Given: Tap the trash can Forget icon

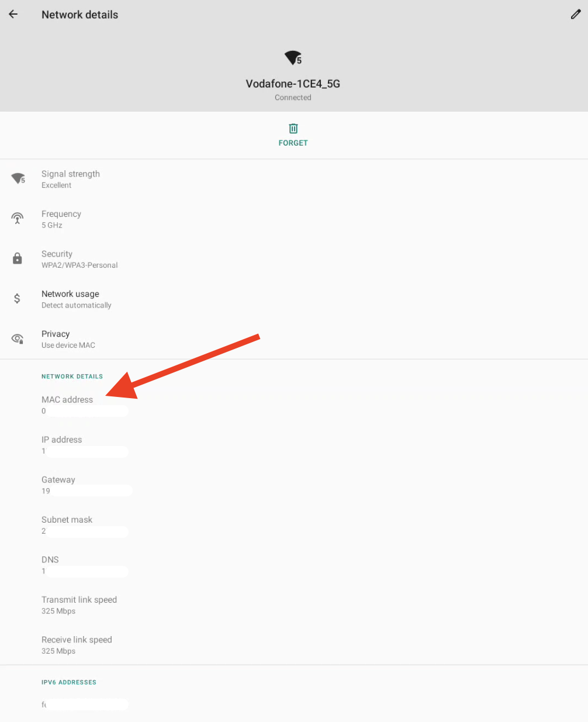Looking at the screenshot, I should (x=293, y=129).
